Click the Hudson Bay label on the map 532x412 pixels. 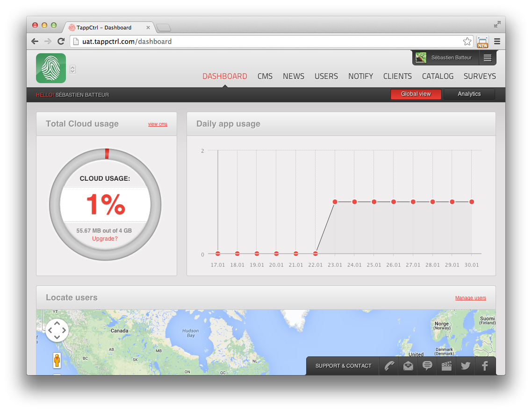tap(191, 333)
